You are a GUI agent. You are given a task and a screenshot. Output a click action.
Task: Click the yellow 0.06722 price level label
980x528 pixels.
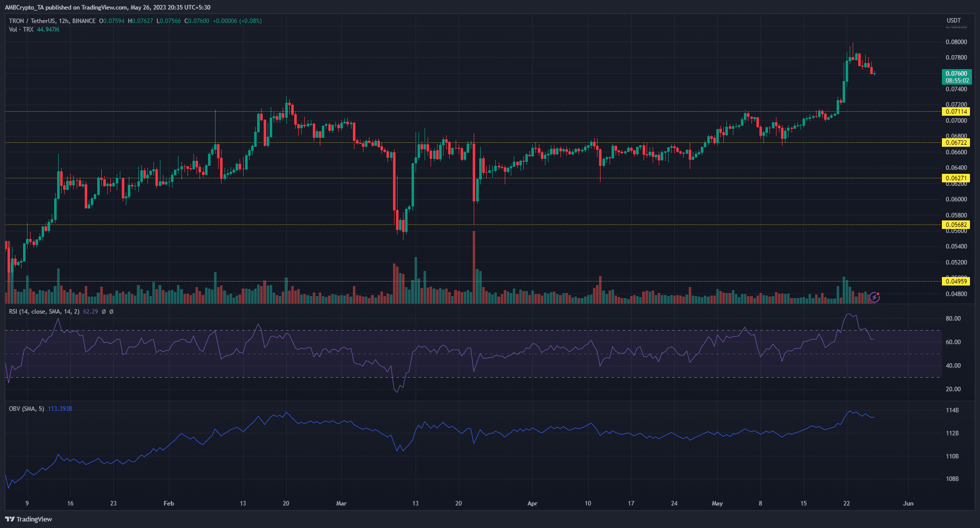(x=956, y=143)
